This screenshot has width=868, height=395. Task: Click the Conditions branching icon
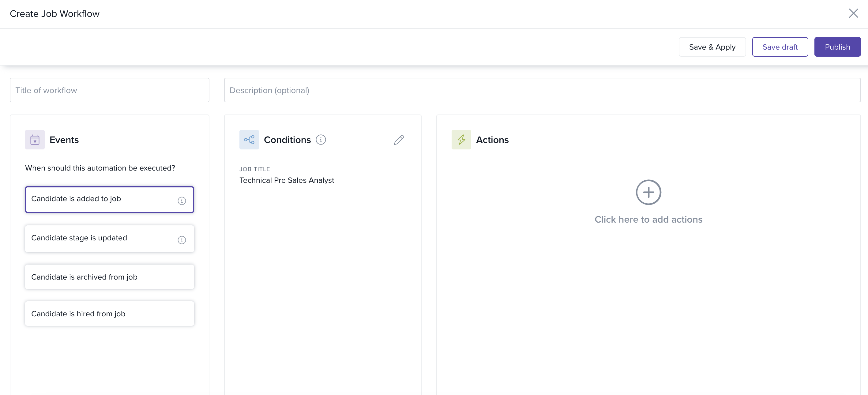pyautogui.click(x=249, y=140)
